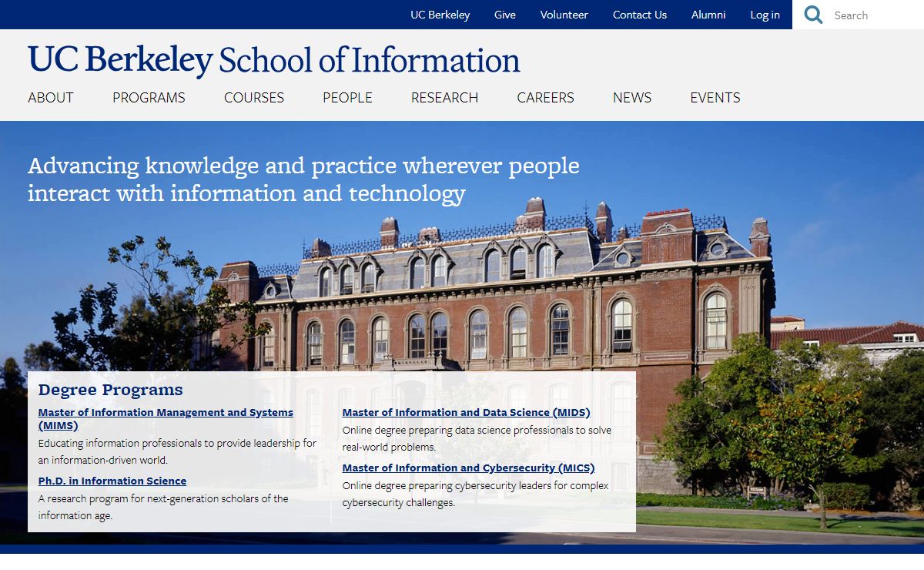Open Master of Information Management and Systems link

point(166,419)
